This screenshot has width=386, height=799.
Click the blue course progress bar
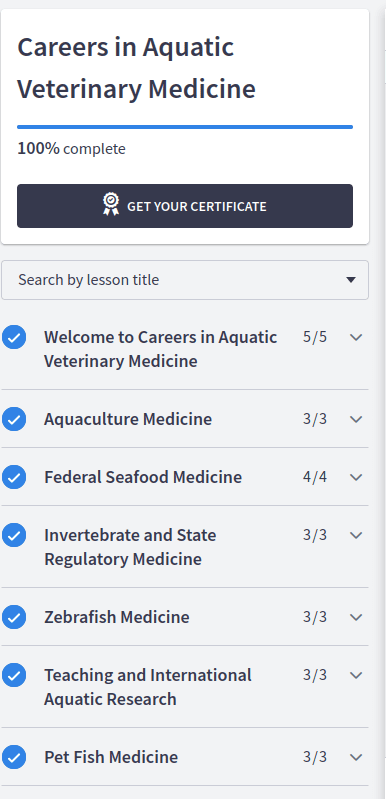(x=185, y=127)
